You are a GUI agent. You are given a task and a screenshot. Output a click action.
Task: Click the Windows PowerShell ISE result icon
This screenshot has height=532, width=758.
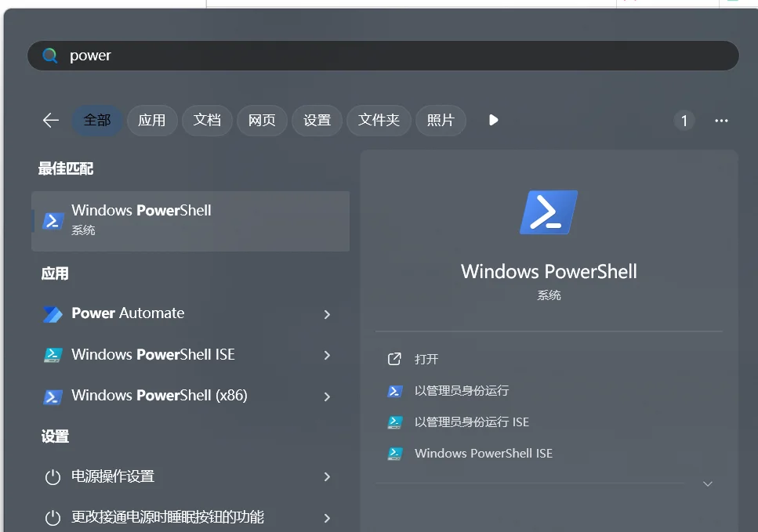point(53,355)
